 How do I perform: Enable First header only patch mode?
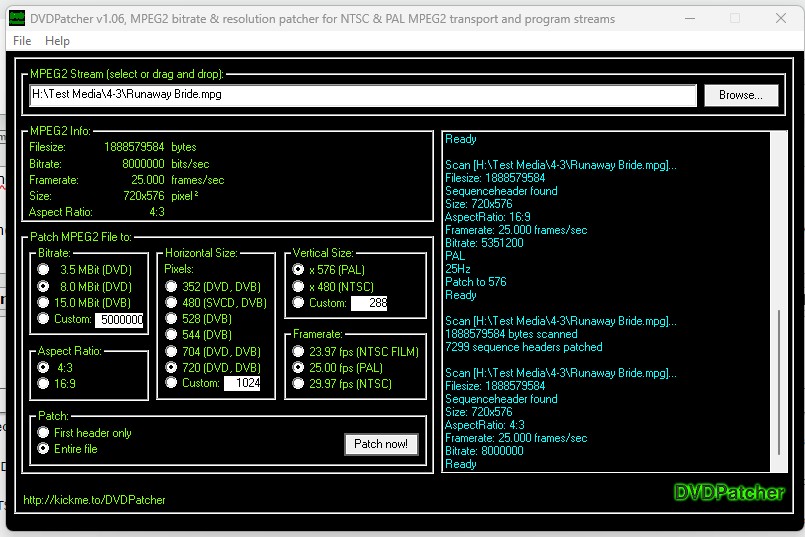[x=43, y=433]
